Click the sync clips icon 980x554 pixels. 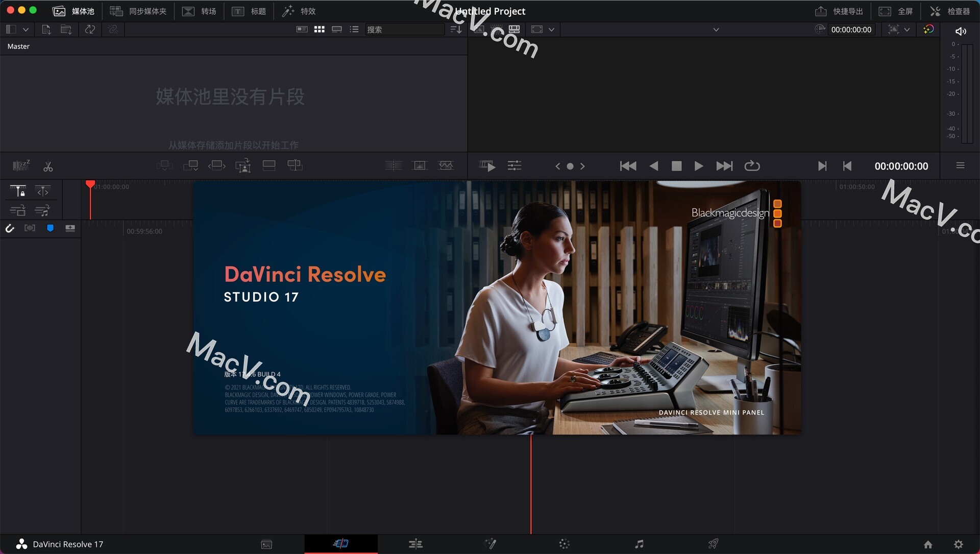tap(90, 30)
